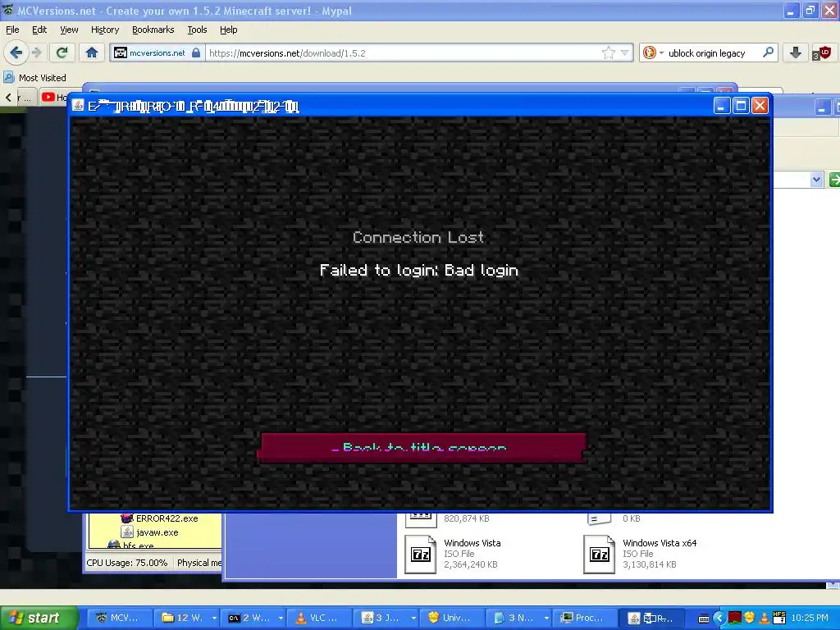Open the History menu
The height and width of the screenshot is (630, 840).
point(105,30)
